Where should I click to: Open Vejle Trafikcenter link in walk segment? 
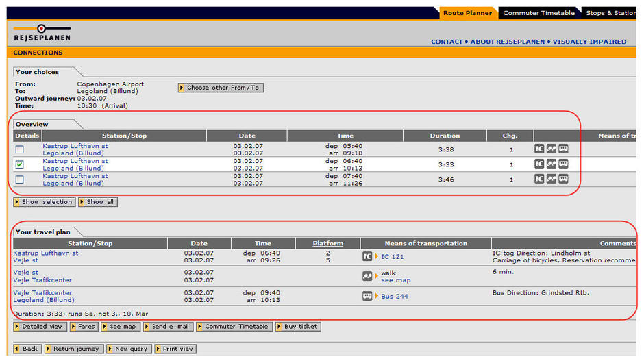click(x=42, y=280)
